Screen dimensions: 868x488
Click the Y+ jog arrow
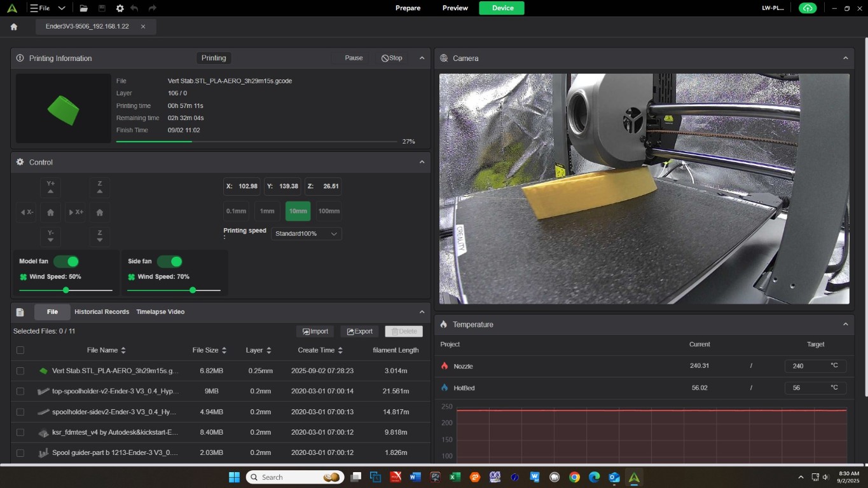tap(51, 187)
